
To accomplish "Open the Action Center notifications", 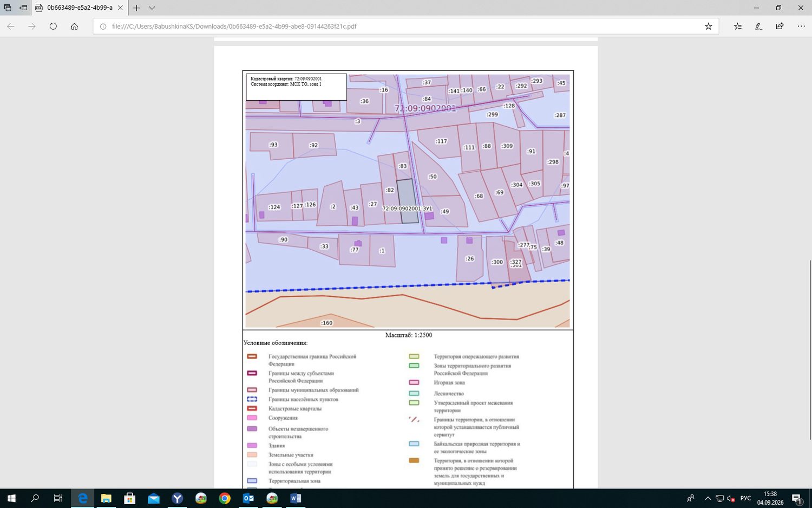I will point(797,498).
